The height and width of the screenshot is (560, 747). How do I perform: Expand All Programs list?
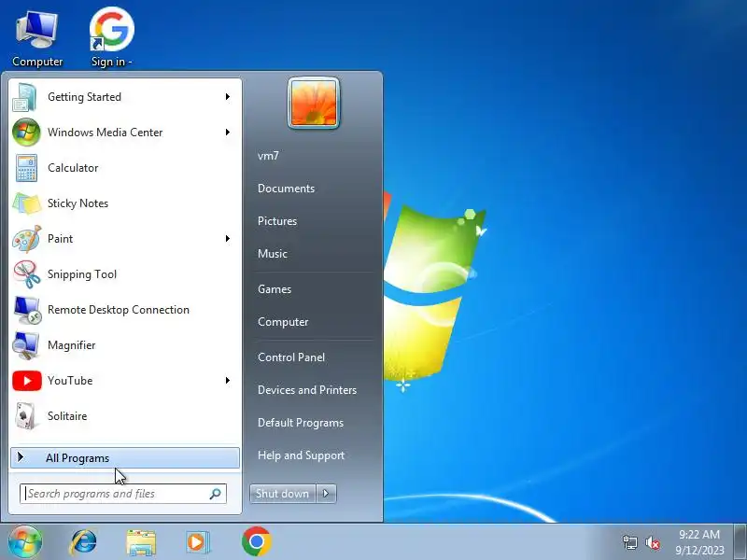pos(125,458)
